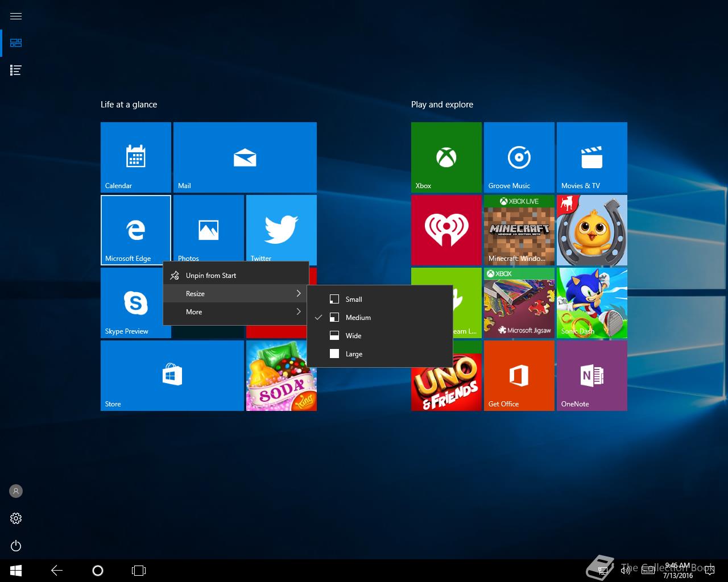Open Task View on taskbar
Screen dimensions: 728x582
click(139, 571)
